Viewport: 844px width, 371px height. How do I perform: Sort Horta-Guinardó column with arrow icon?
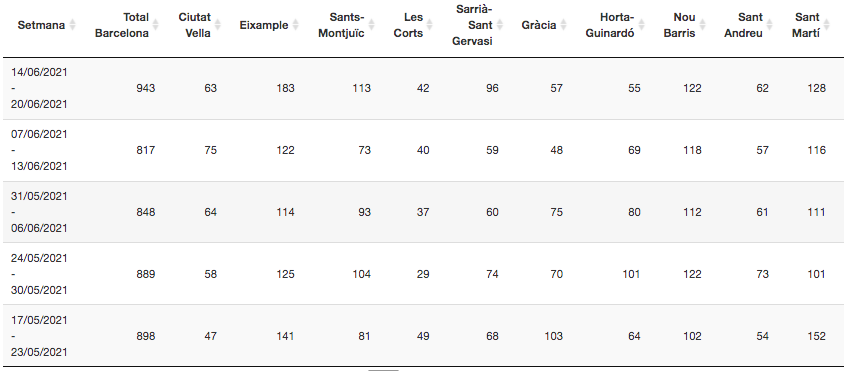(x=642, y=25)
